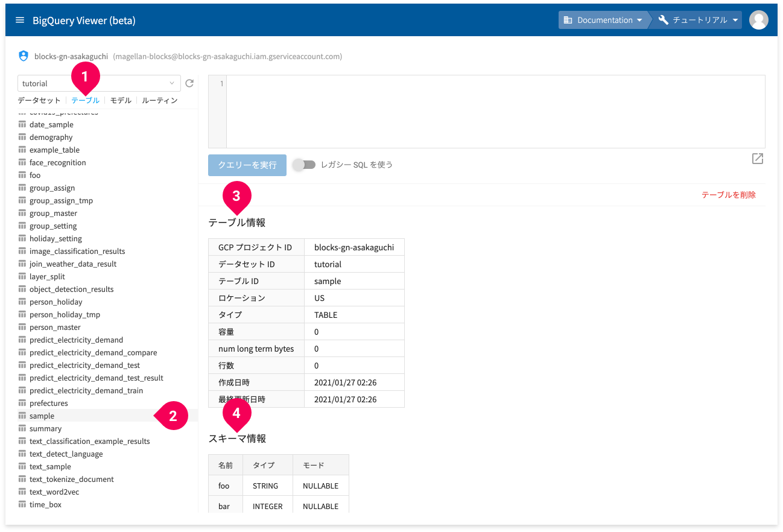
Task: Expand the Documentation dropdown
Action: [603, 20]
